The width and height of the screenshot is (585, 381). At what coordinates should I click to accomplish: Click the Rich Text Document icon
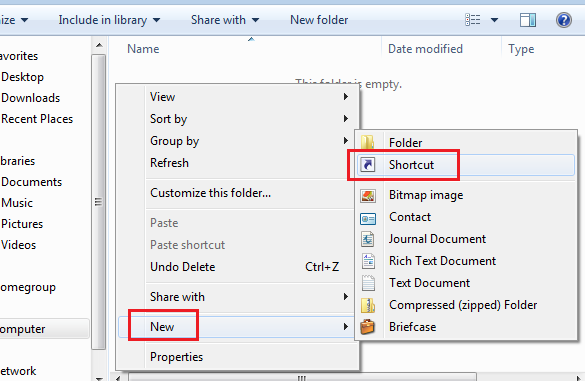coord(368,261)
